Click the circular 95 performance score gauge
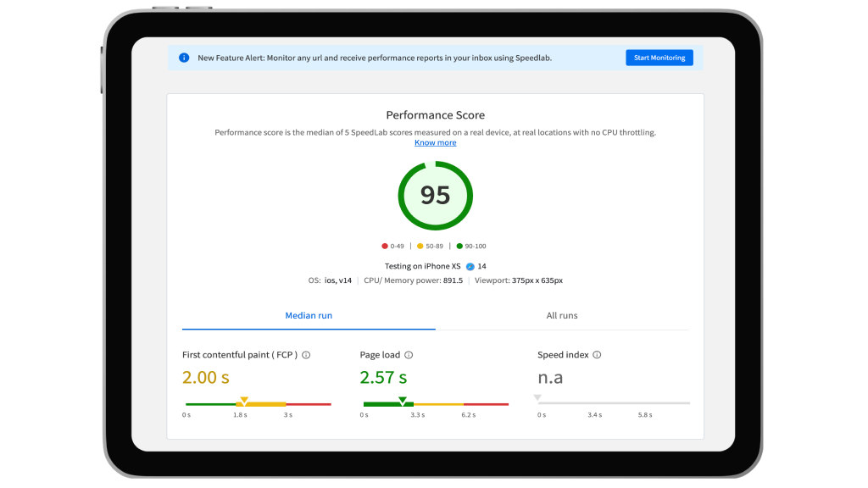The width and height of the screenshot is (868, 488). pos(435,196)
